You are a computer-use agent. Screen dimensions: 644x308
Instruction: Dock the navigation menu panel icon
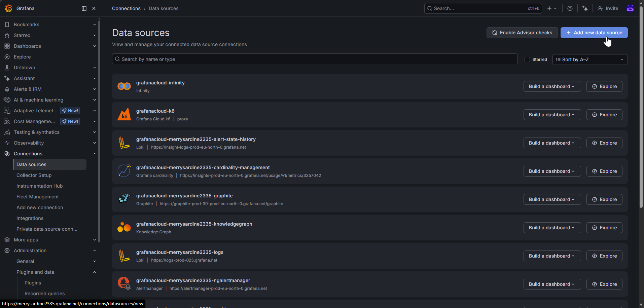coord(84,8)
